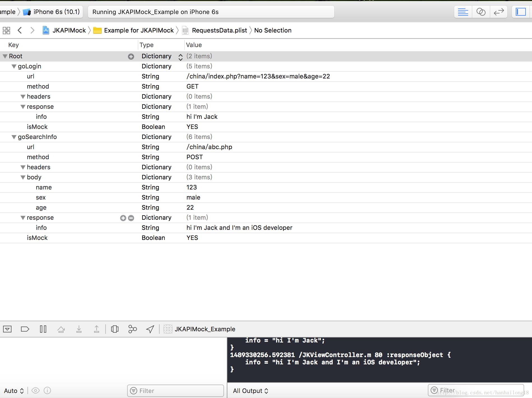
Task: Click the Key column header
Action: 13,45
